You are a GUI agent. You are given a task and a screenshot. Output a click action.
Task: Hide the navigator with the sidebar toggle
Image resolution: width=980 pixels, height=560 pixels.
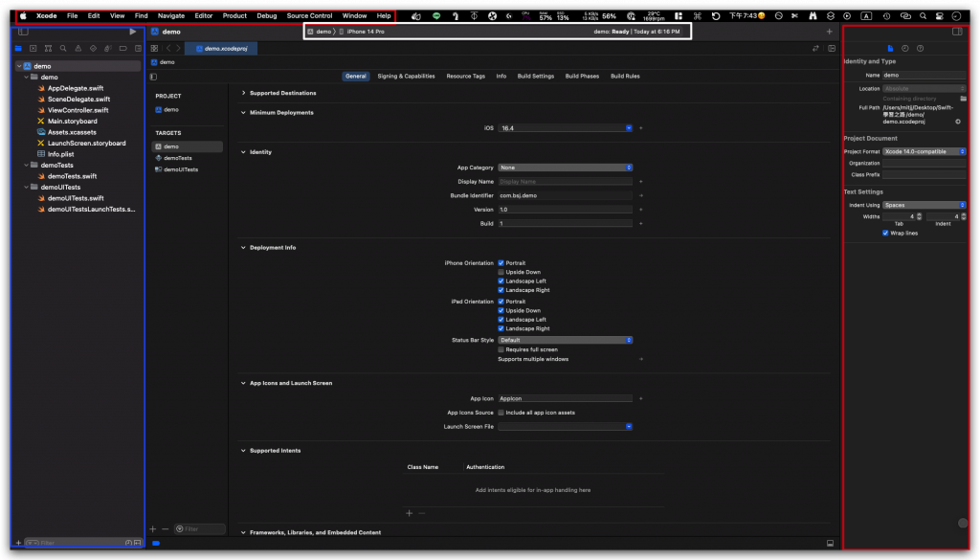(x=23, y=32)
